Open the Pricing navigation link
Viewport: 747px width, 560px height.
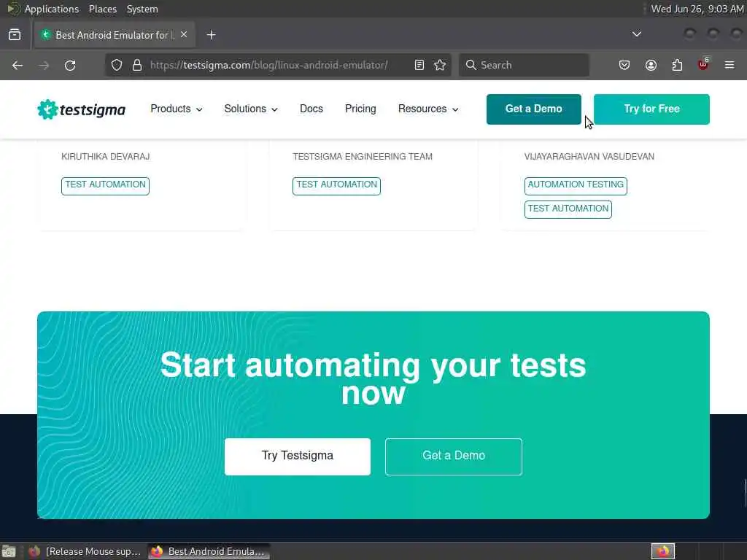pyautogui.click(x=360, y=109)
